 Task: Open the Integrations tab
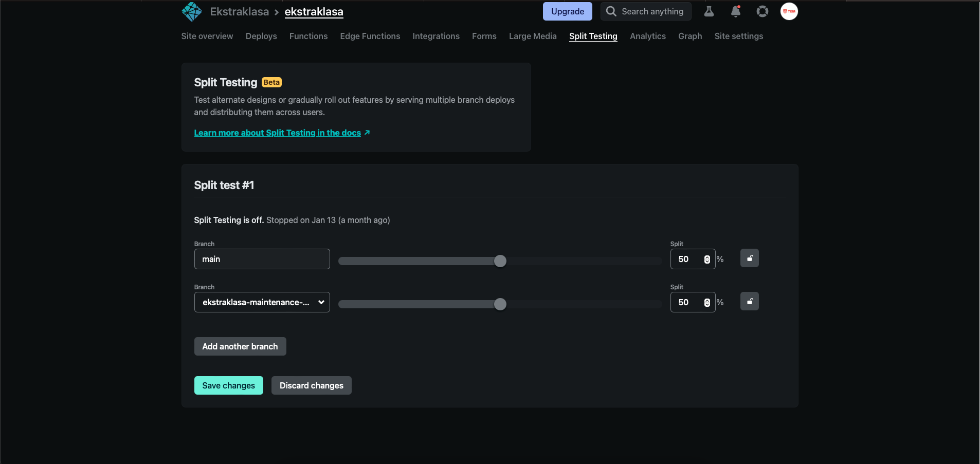[x=436, y=36]
